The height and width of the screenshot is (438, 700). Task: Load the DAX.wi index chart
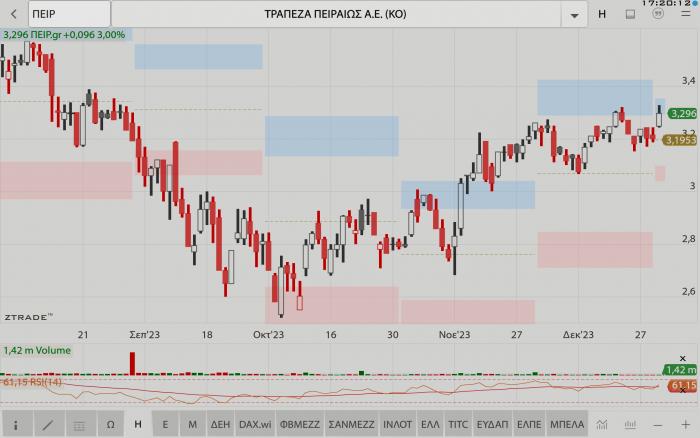tap(254, 424)
